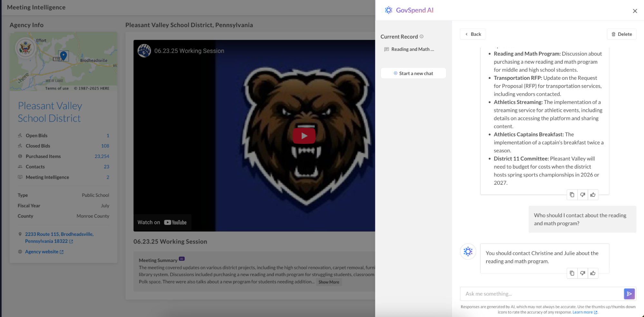Start a new chat
644x317 pixels.
click(413, 73)
